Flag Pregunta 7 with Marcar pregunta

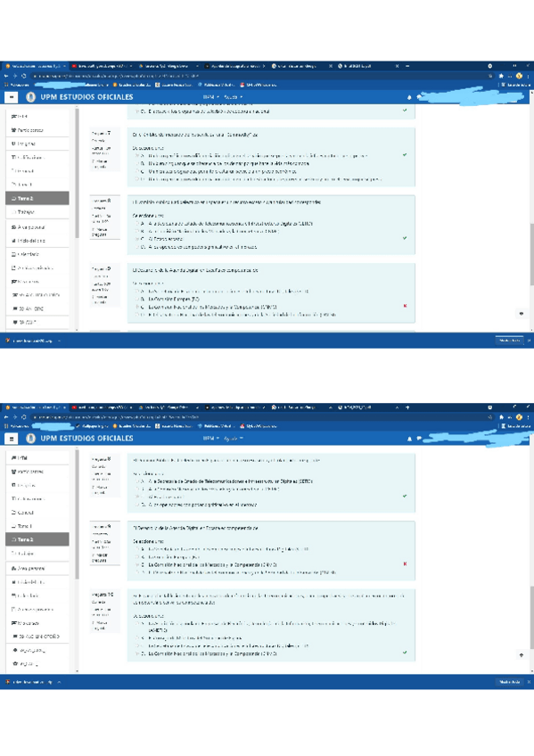click(x=100, y=164)
